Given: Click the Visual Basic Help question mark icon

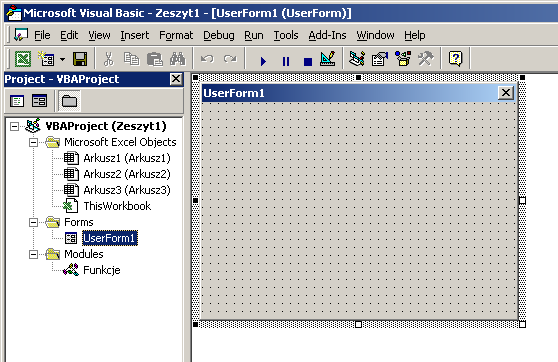Looking at the screenshot, I should pyautogui.click(x=455, y=59).
